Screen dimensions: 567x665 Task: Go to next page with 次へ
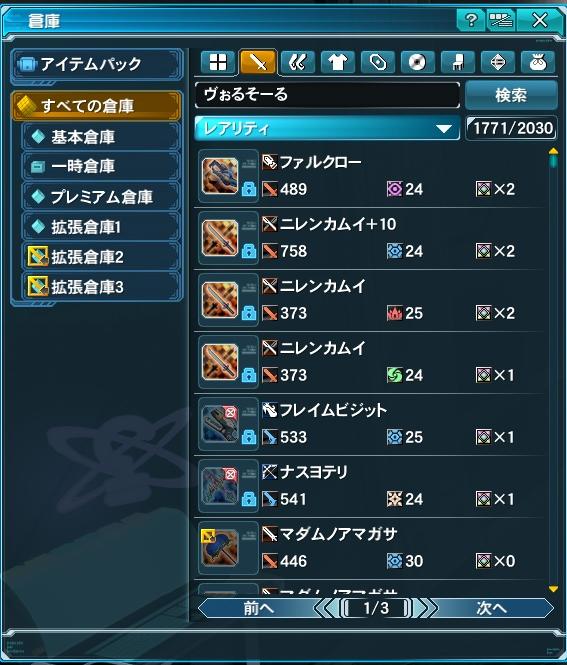click(492, 608)
